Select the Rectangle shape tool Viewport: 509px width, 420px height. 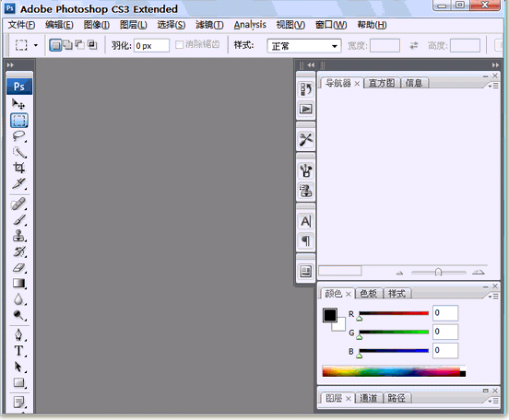18,383
